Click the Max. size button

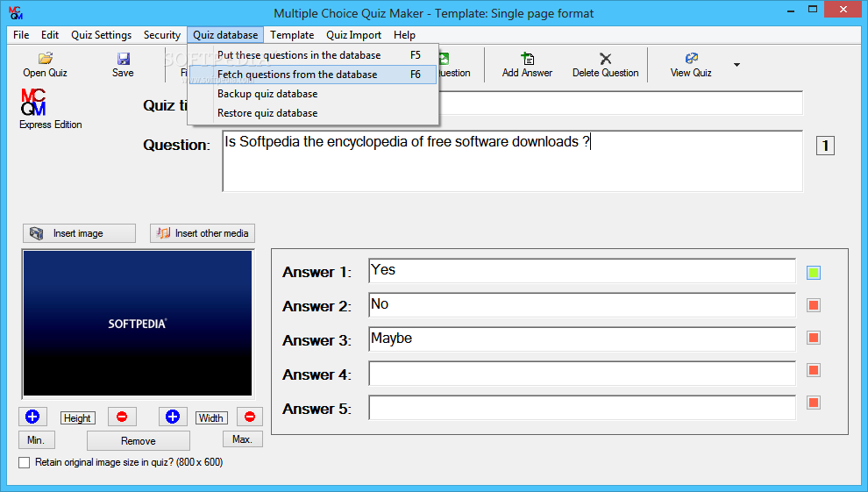coord(243,439)
